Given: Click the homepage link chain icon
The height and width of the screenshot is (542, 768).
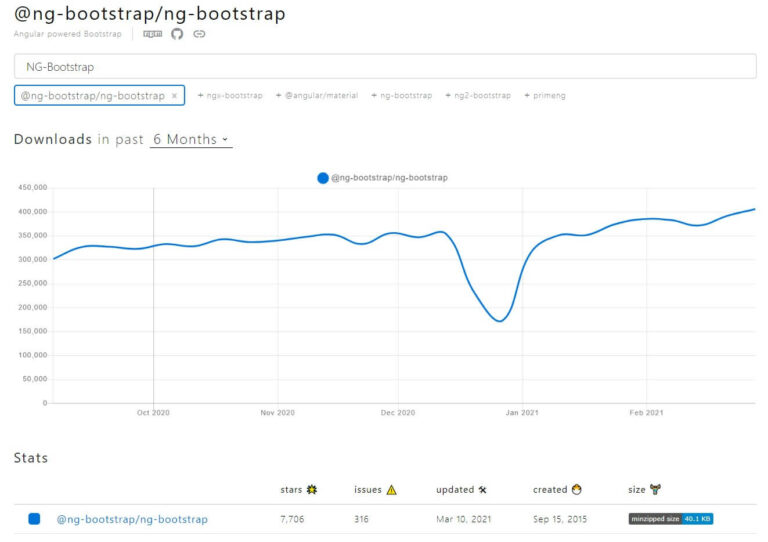Looking at the screenshot, I should pyautogui.click(x=199, y=34).
